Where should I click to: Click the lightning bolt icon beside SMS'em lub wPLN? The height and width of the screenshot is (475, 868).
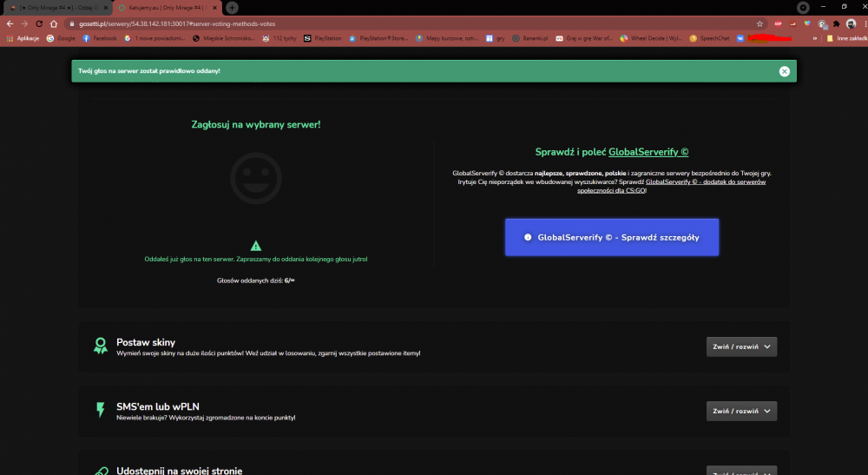100,410
